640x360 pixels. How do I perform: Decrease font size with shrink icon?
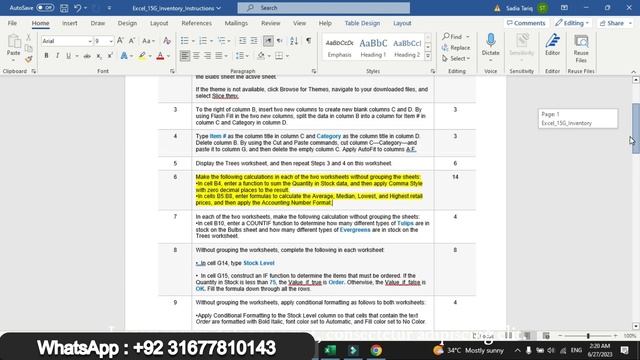pyautogui.click(x=132, y=41)
